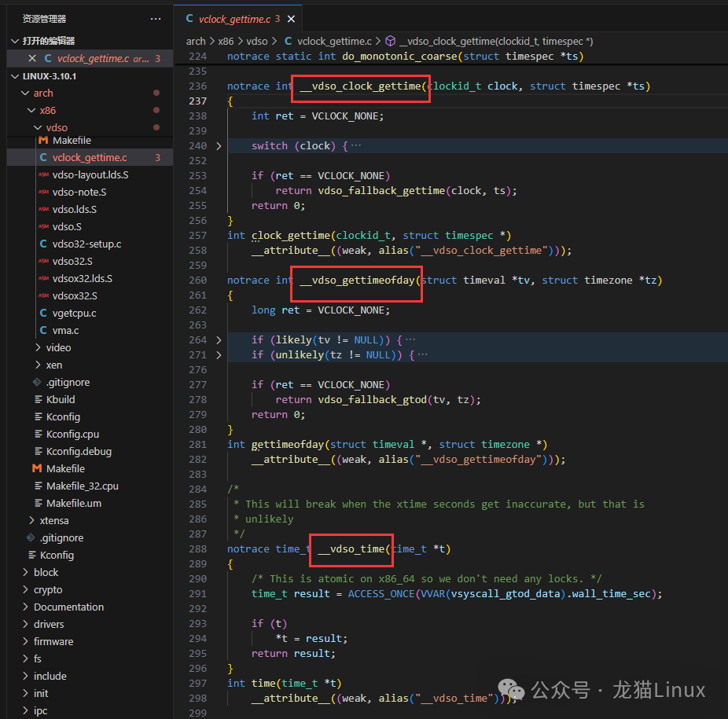
Task: Click vdso_fallback_gettime call on line 254
Action: pos(381,191)
